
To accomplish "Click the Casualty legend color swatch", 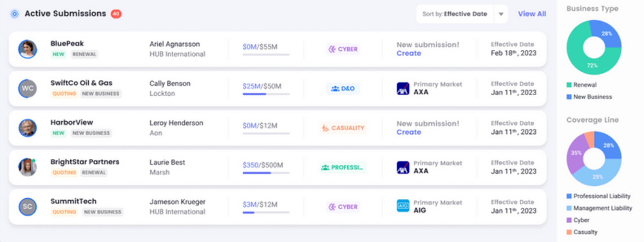I will [569, 232].
